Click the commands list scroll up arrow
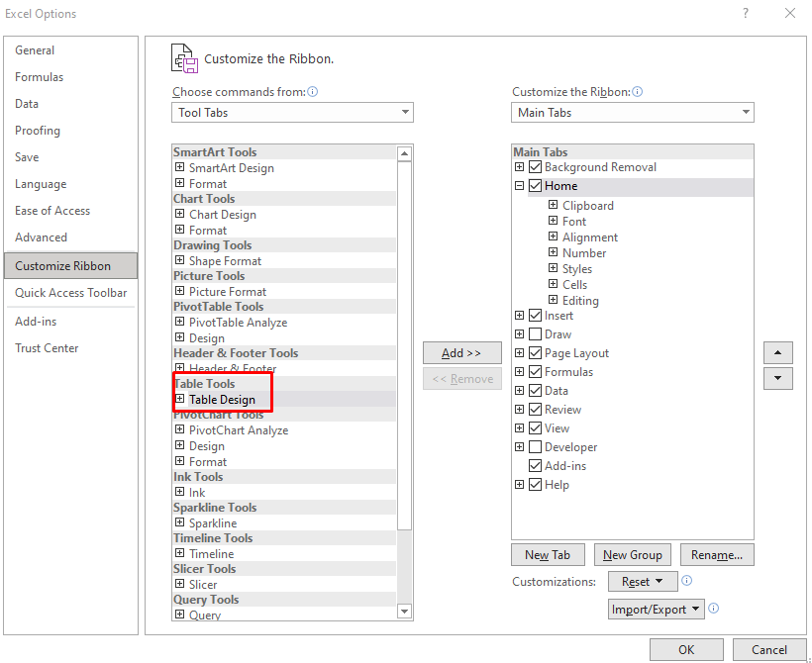 pos(404,153)
